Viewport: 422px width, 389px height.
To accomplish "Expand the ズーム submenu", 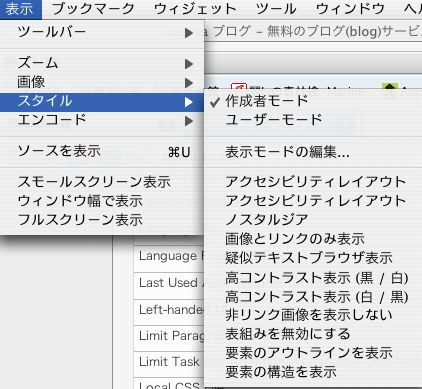I will click(102, 63).
